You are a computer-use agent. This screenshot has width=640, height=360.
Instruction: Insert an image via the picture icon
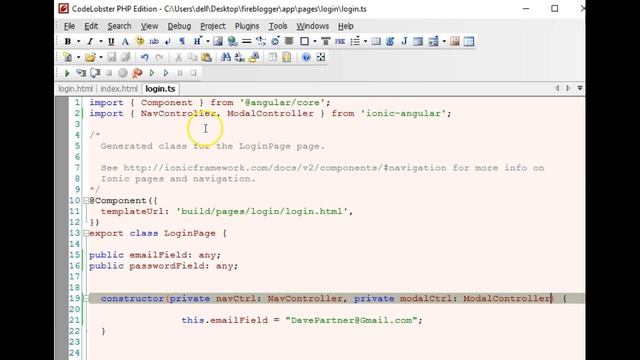218,41
